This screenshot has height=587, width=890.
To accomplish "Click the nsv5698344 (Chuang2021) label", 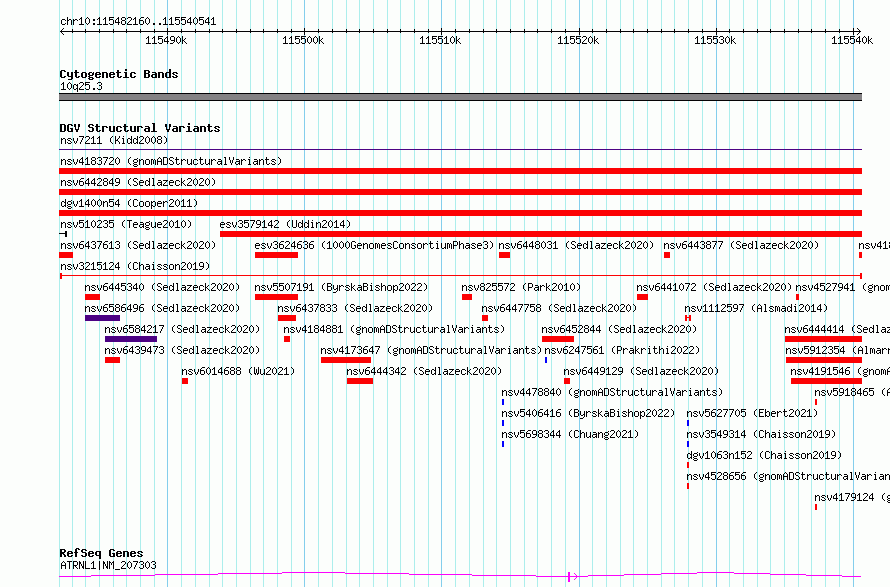I will [x=570, y=434].
